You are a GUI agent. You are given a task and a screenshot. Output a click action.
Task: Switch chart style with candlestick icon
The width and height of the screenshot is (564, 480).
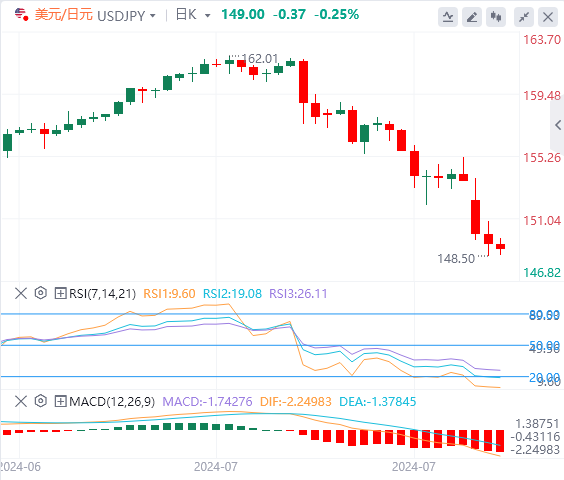click(496, 17)
